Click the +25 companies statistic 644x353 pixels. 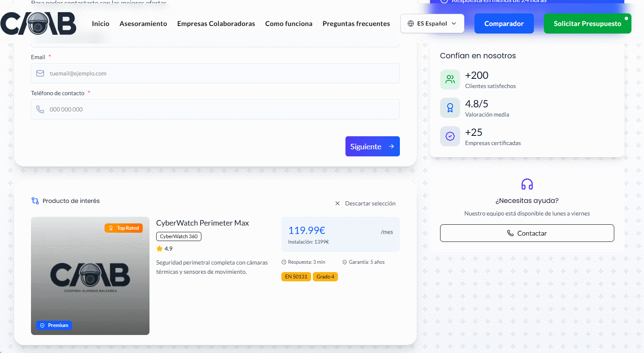coord(474,132)
